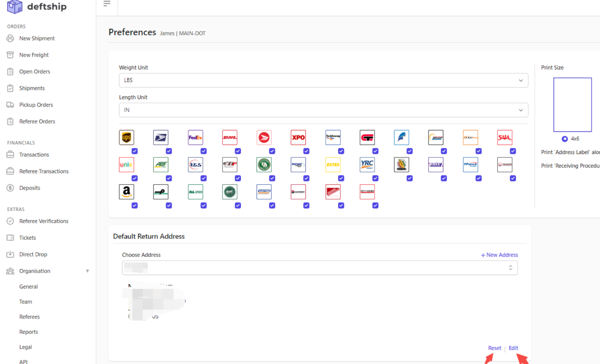Screen dimensions: 600x364
Task: Collapse the Organisation menu arrow
Action: coord(88,271)
